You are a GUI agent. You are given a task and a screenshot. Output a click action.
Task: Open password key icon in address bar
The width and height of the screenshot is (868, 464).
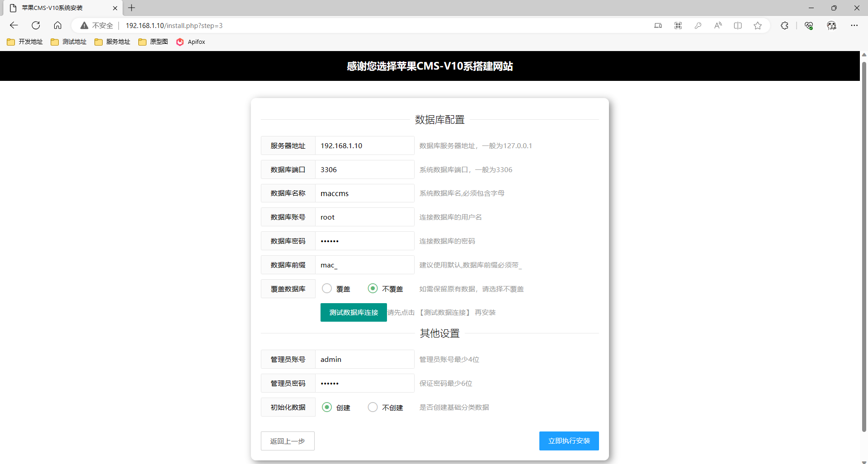(698, 26)
